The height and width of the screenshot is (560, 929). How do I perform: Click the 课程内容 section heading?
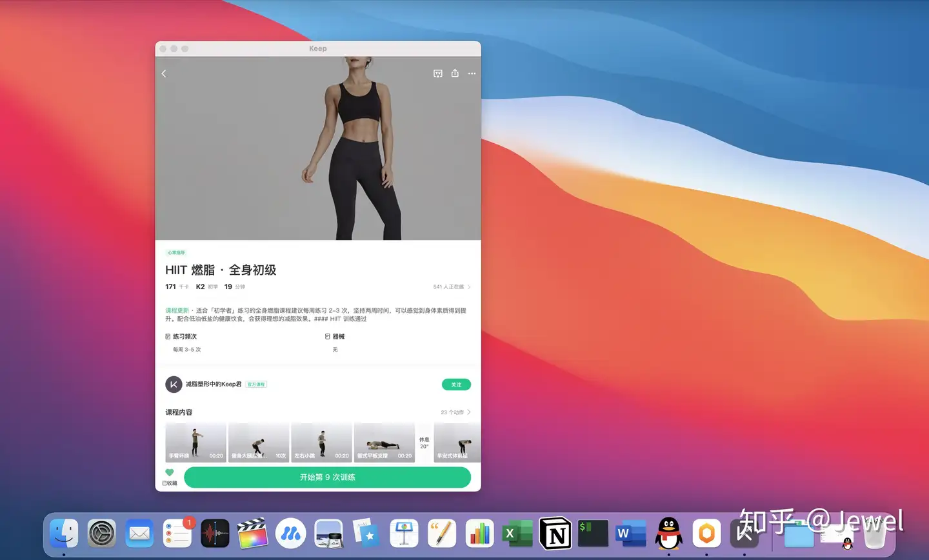coord(179,412)
